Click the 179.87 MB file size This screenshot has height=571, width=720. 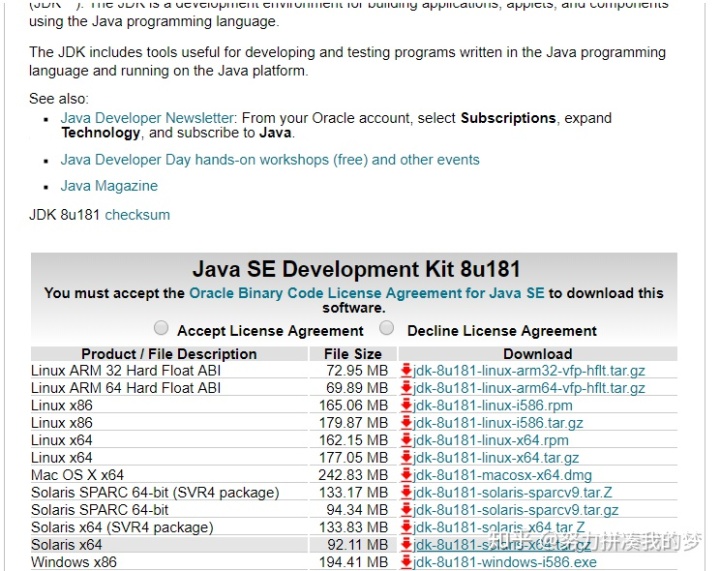tap(354, 423)
